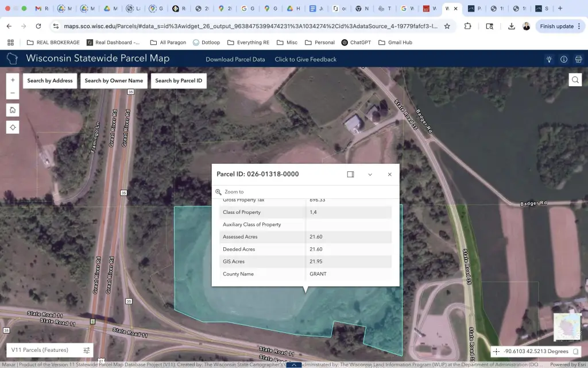Viewport: 588px width, 368px height.
Task: Open Click to Give Feedback link
Action: (305, 59)
